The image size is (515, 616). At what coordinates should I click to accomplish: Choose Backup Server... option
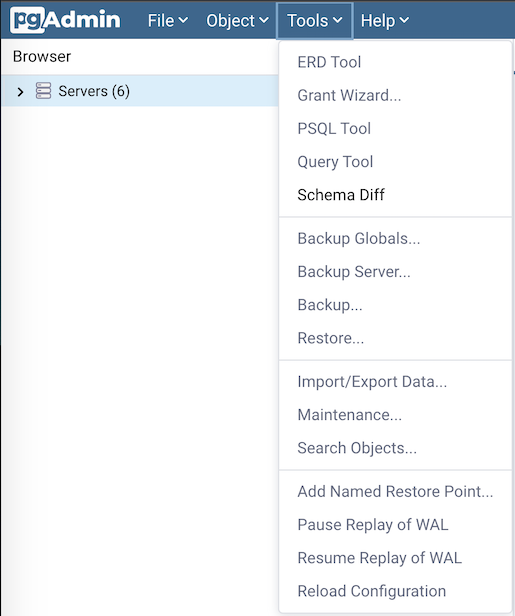pos(395,272)
